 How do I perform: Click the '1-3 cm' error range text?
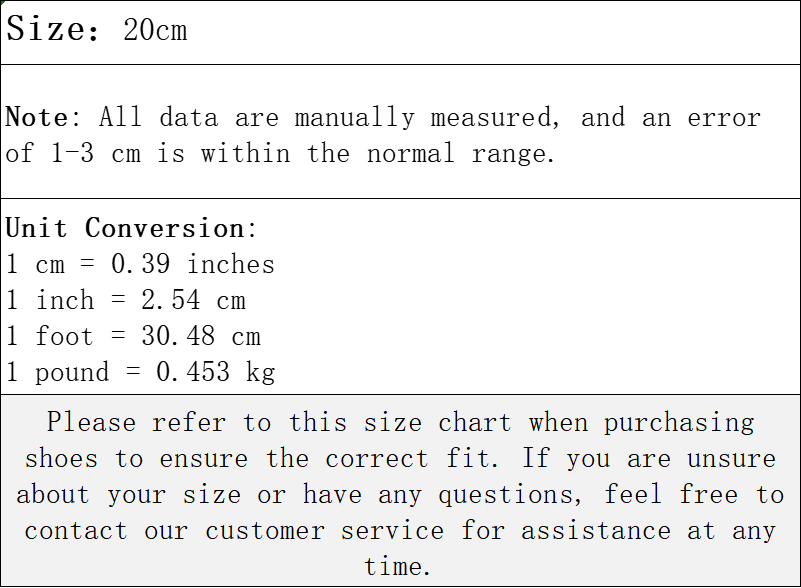coord(96,153)
